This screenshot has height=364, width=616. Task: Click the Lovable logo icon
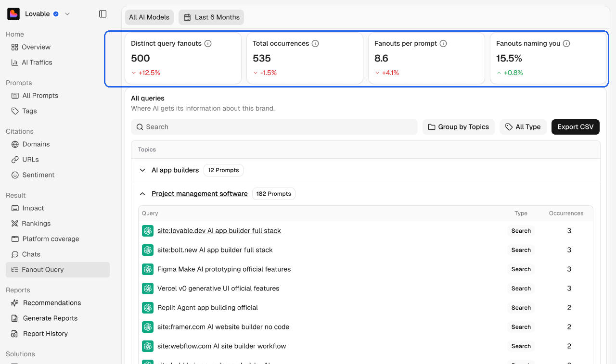pos(13,14)
